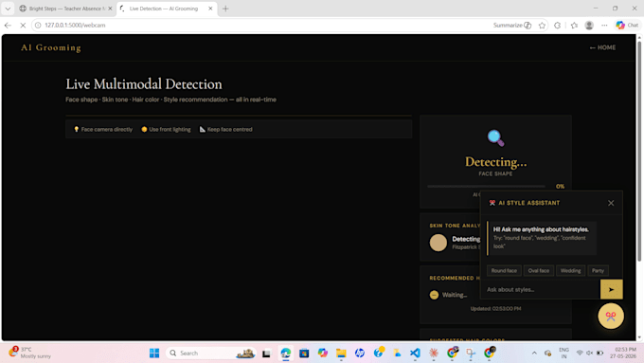Send the style question with the arrow button
The image size is (644, 363).
[611, 289]
